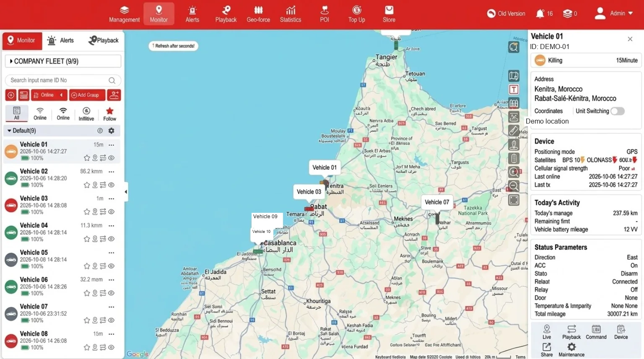Open the Admin account dropdown
The image size is (644, 359).
point(614,13)
